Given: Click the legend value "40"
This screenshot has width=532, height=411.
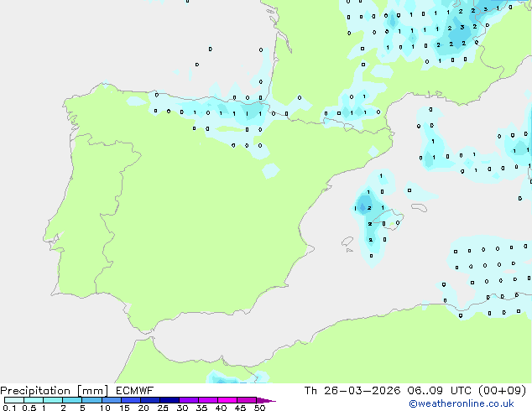Looking at the screenshot, I should coord(221,408).
